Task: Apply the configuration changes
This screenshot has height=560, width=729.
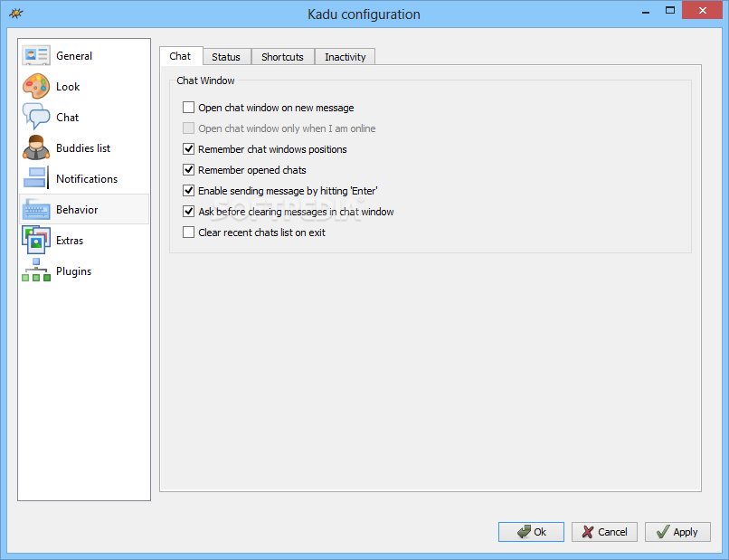Action: coord(677,532)
